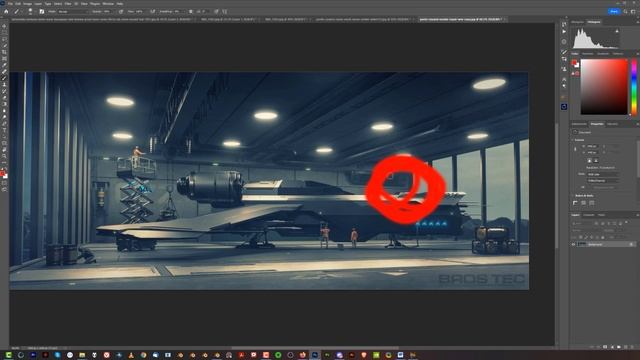
Task: Open the Actions panel play icon
Action: 564,32
